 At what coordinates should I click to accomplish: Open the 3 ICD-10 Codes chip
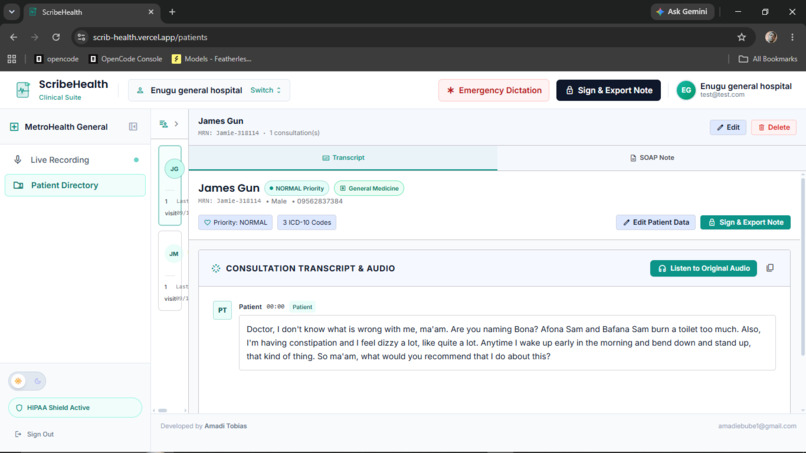(307, 223)
